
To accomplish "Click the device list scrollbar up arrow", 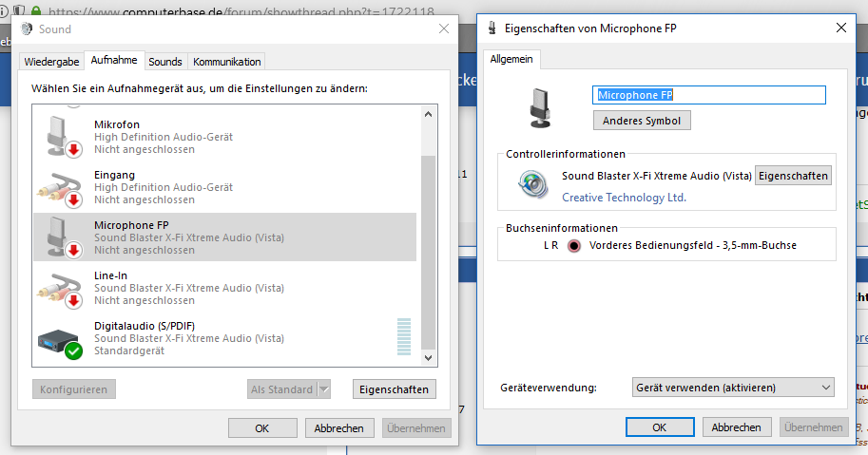I will point(428,114).
